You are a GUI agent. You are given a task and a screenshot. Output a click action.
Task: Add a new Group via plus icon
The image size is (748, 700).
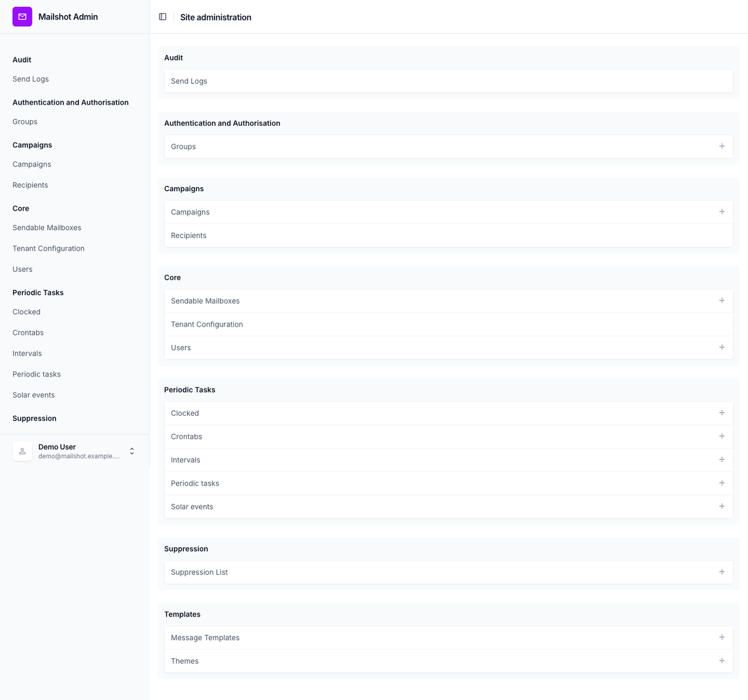pyautogui.click(x=722, y=146)
